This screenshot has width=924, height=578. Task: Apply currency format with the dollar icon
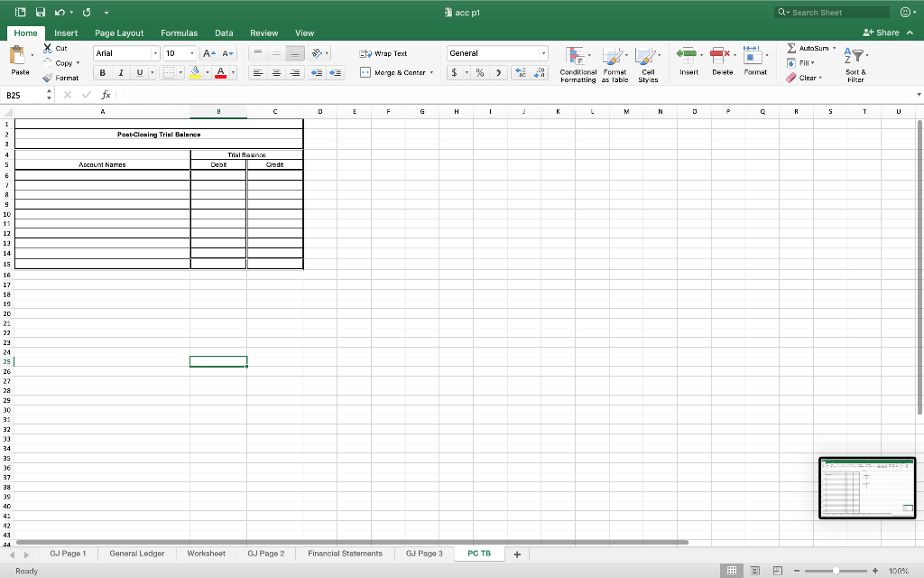pos(456,72)
